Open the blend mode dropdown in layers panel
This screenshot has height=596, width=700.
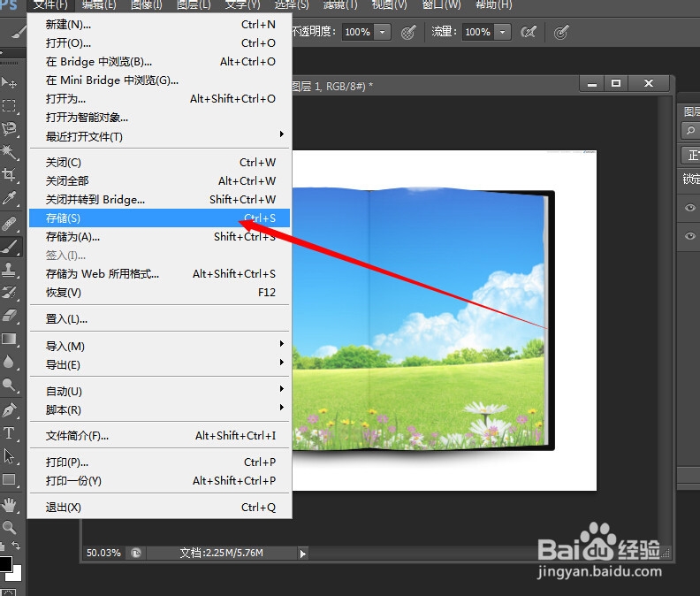click(690, 155)
